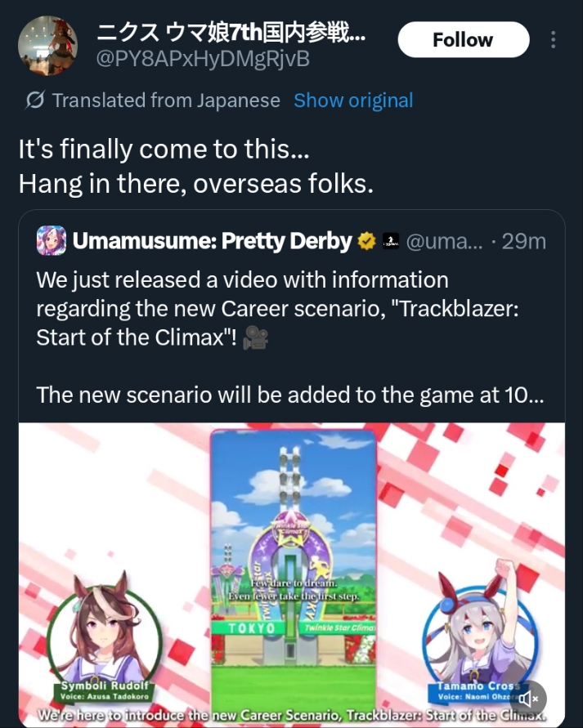The image size is (583, 728).
Task: Click the Symboli Rudolf character portrait
Action: click(x=105, y=636)
